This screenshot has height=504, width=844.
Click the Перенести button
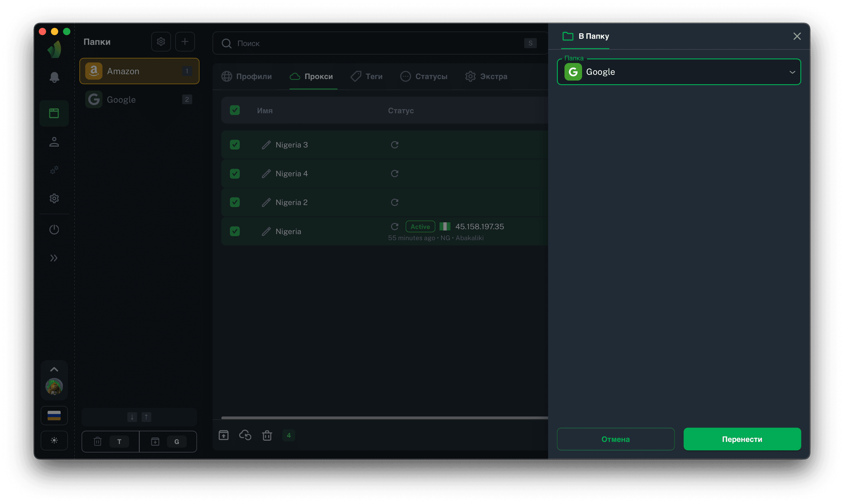(742, 439)
